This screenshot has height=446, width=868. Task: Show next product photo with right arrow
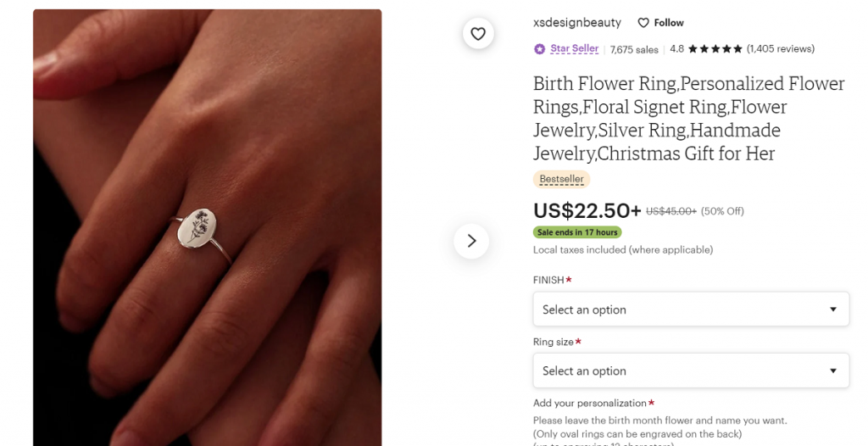tap(471, 241)
